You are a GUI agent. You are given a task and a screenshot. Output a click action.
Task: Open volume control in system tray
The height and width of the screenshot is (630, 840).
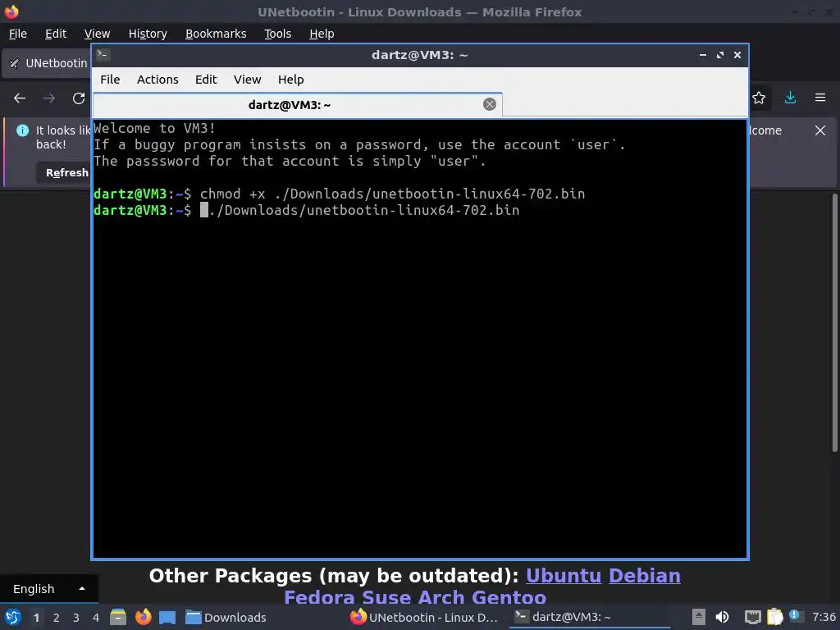pyautogui.click(x=722, y=617)
